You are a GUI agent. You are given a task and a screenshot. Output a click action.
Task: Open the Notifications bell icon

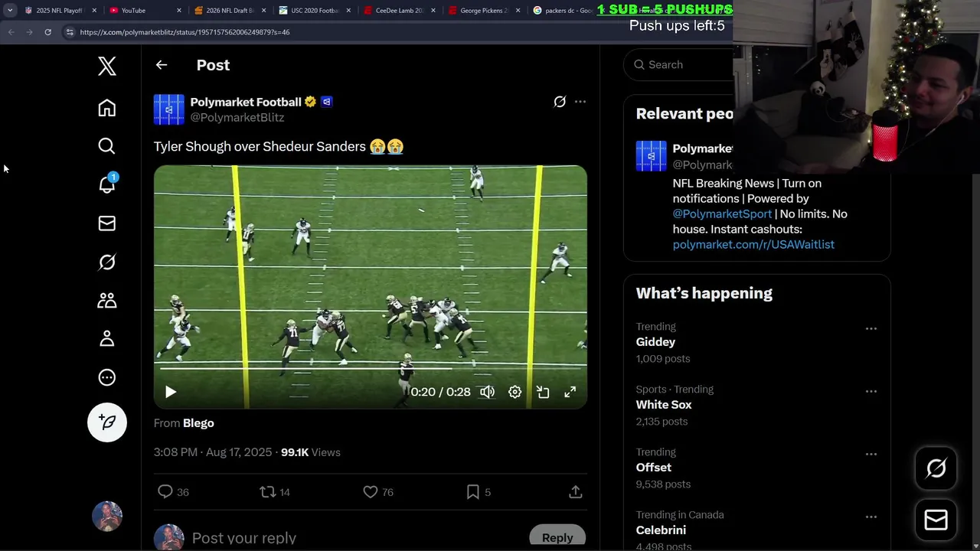click(107, 184)
